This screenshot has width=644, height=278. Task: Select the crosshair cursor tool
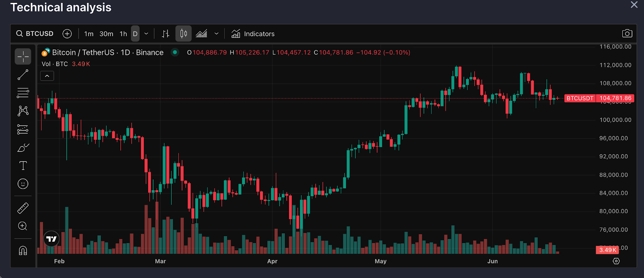(x=23, y=56)
